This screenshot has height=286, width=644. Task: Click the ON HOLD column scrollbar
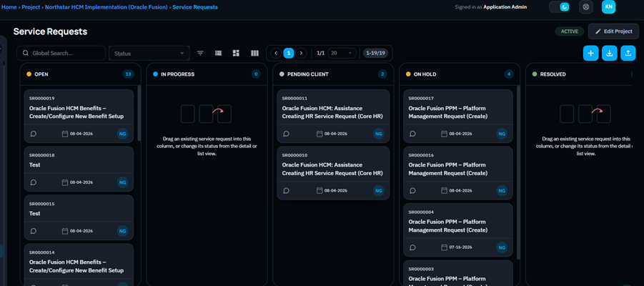tap(518, 172)
